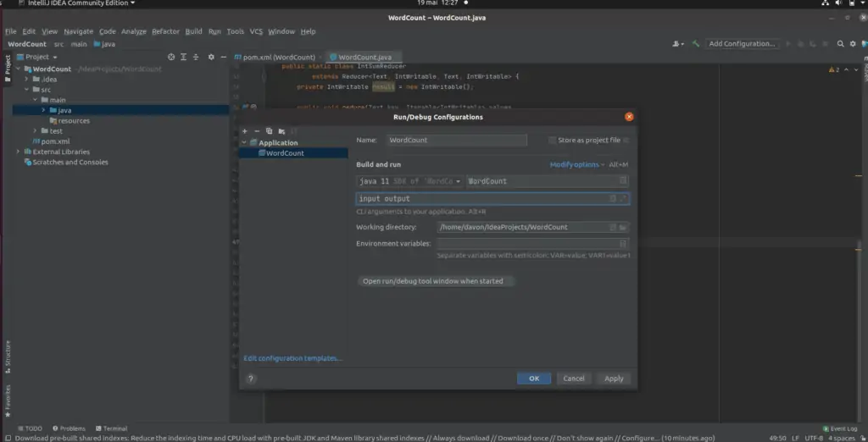Click the Name input field
The height and width of the screenshot is (442, 868).
(x=456, y=140)
